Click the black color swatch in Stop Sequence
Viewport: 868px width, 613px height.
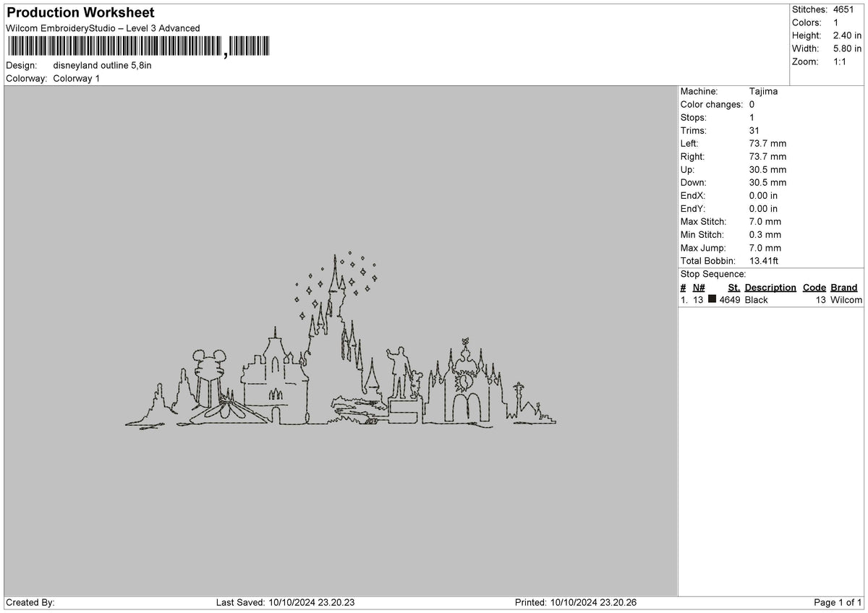pyautogui.click(x=712, y=299)
